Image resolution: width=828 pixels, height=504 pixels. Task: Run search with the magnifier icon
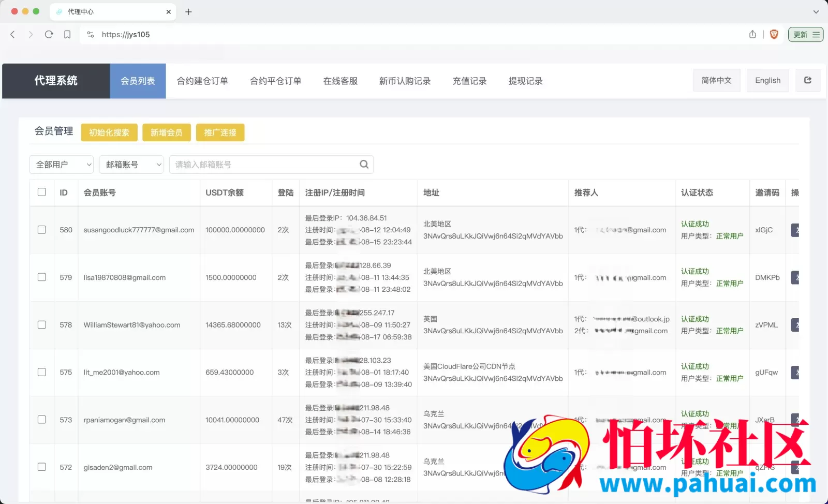(364, 165)
